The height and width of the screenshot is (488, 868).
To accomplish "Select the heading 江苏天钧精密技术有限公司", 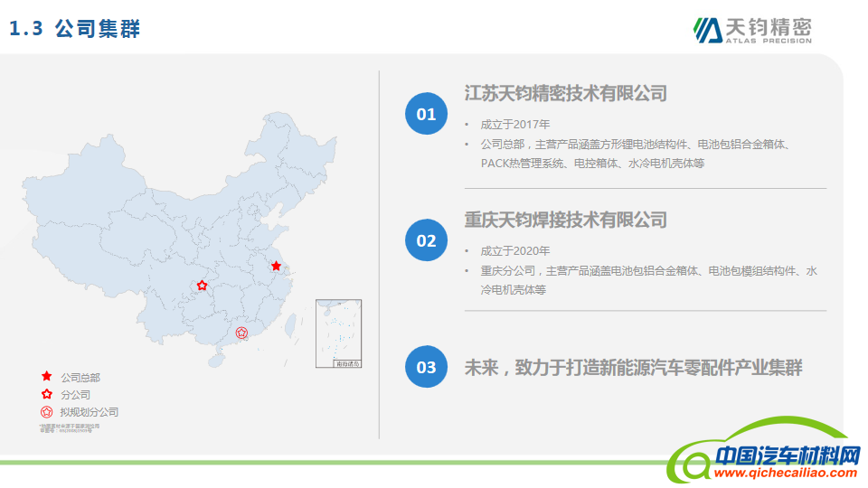I will tap(565, 93).
